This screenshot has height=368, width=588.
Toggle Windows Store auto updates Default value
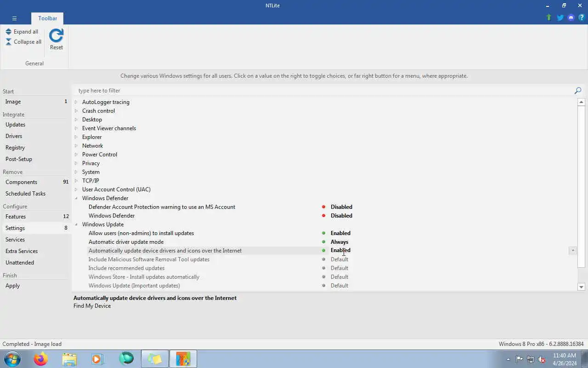(339, 277)
